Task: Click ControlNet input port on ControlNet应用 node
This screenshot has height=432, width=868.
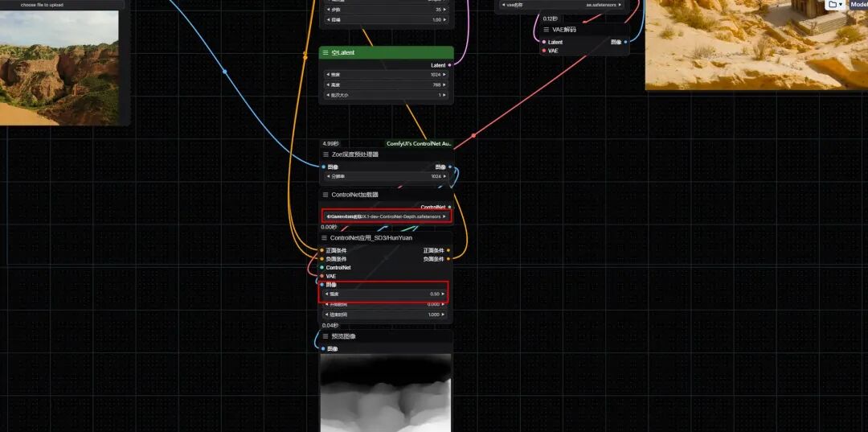Action: (x=321, y=268)
